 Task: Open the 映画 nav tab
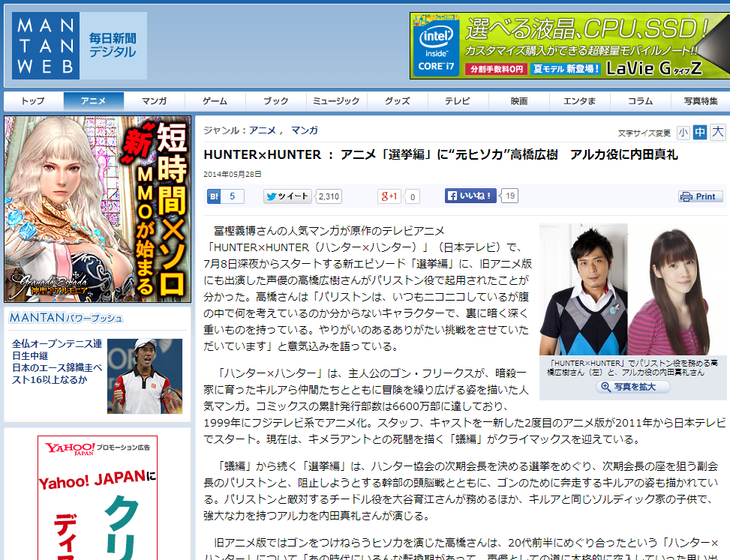[519, 101]
